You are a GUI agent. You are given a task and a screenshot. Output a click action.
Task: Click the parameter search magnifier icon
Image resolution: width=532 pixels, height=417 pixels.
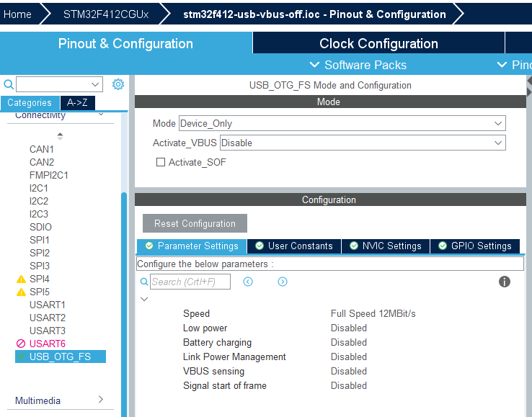(x=144, y=282)
